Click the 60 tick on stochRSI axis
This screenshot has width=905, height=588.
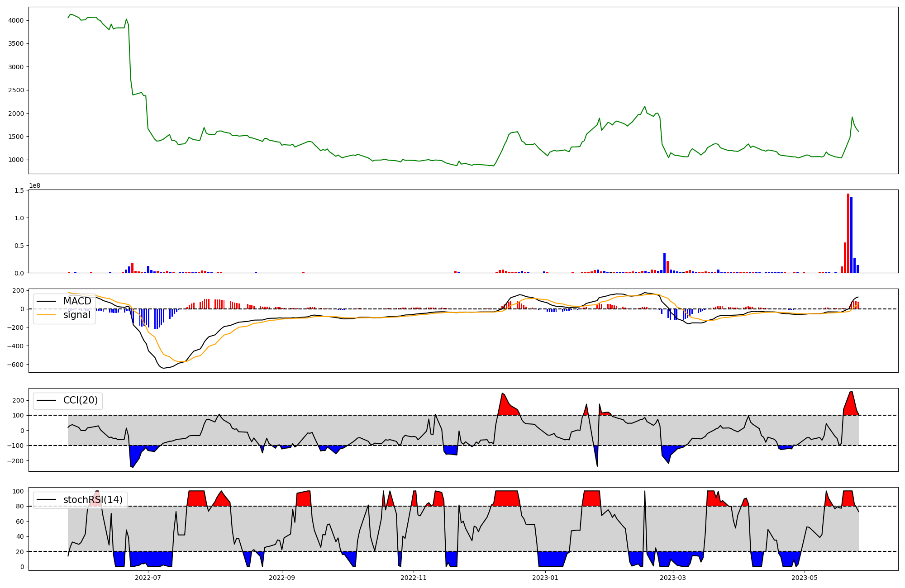(19, 522)
